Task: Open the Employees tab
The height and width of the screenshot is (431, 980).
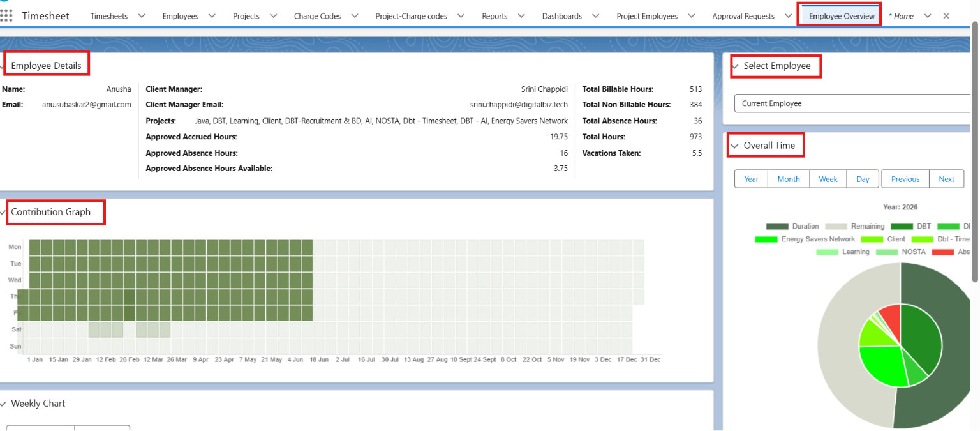Action: click(180, 16)
